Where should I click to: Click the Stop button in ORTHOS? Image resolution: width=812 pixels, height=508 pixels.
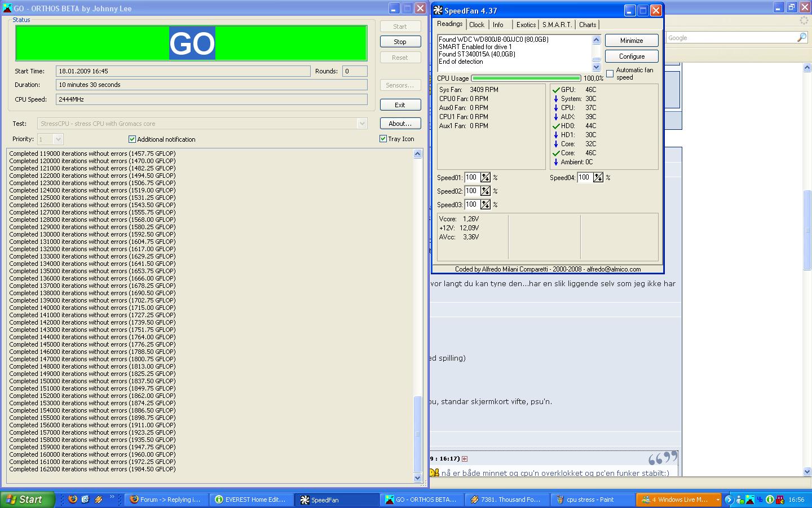pyautogui.click(x=400, y=42)
